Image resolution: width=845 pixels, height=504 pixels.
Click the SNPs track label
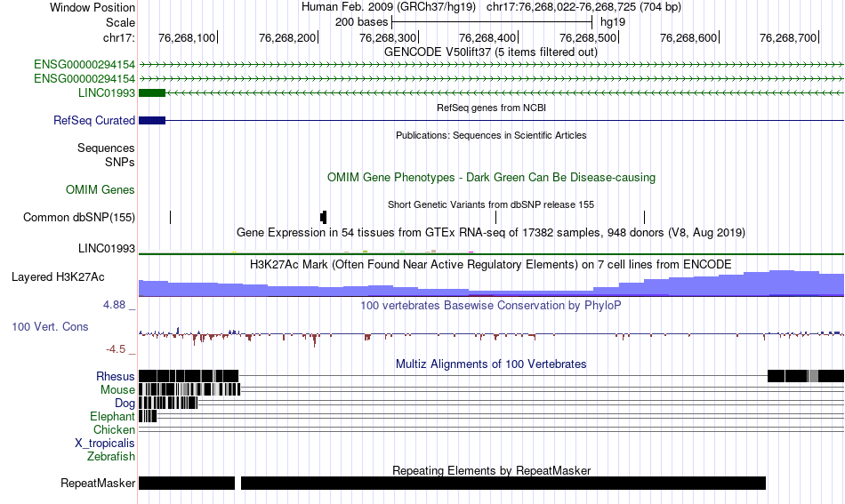[120, 162]
